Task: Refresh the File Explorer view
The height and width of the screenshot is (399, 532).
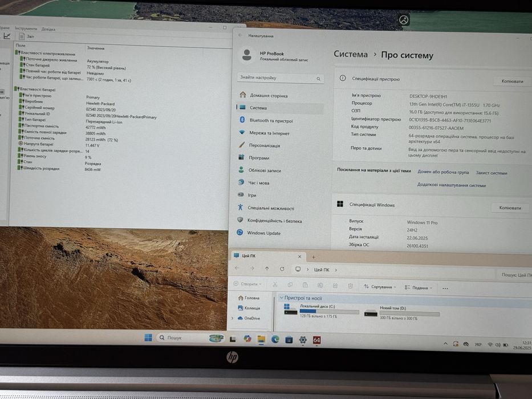Action: coord(282,268)
